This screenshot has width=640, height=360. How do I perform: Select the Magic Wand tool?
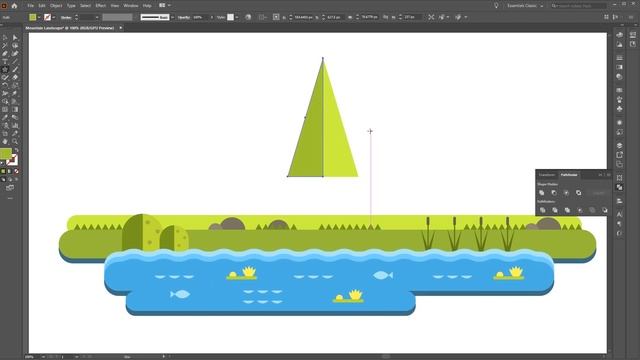5,46
